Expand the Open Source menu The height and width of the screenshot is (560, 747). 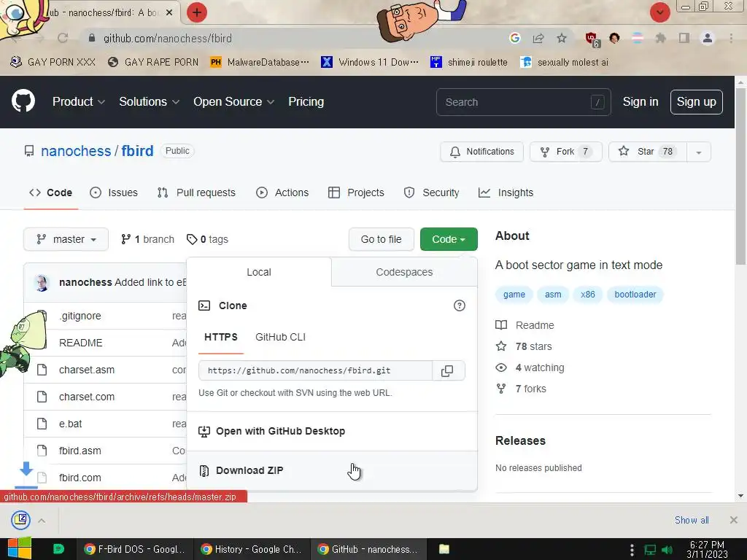[x=233, y=101]
